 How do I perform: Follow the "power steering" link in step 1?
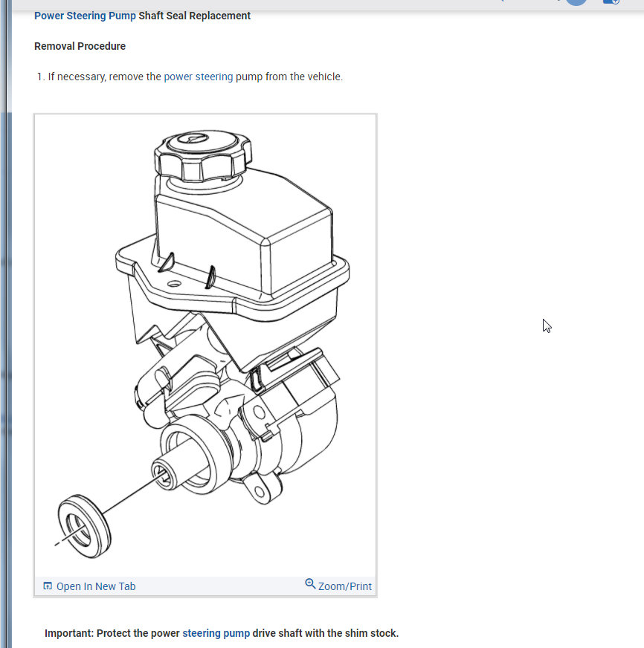click(199, 77)
